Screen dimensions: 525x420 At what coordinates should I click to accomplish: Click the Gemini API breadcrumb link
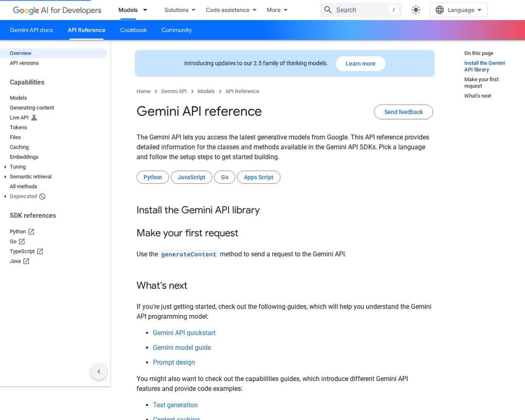pos(174,91)
